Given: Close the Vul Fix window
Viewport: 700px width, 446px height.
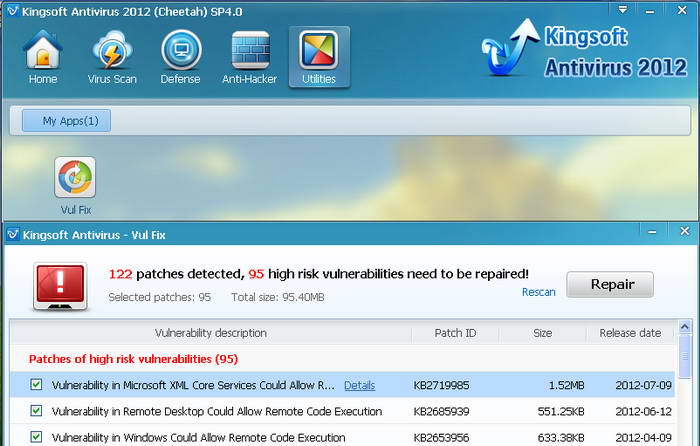Looking at the screenshot, I should pos(684,231).
